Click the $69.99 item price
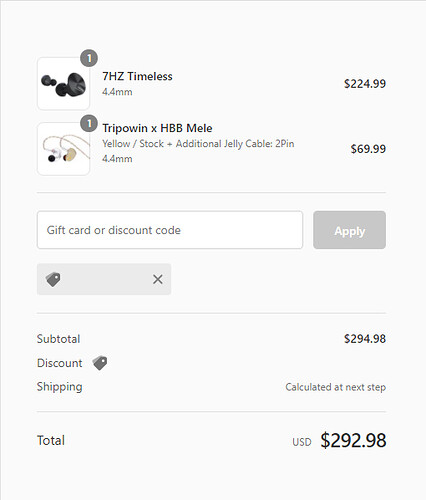 [368, 149]
